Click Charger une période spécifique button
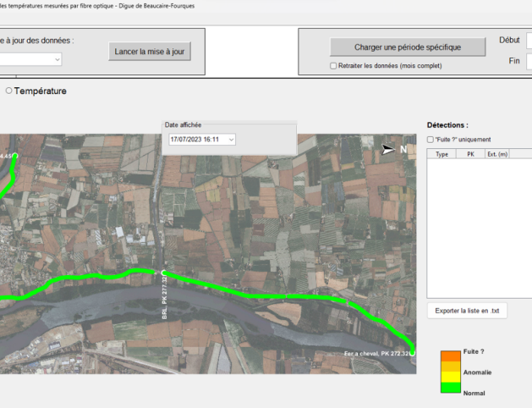The image size is (532, 408). click(408, 47)
